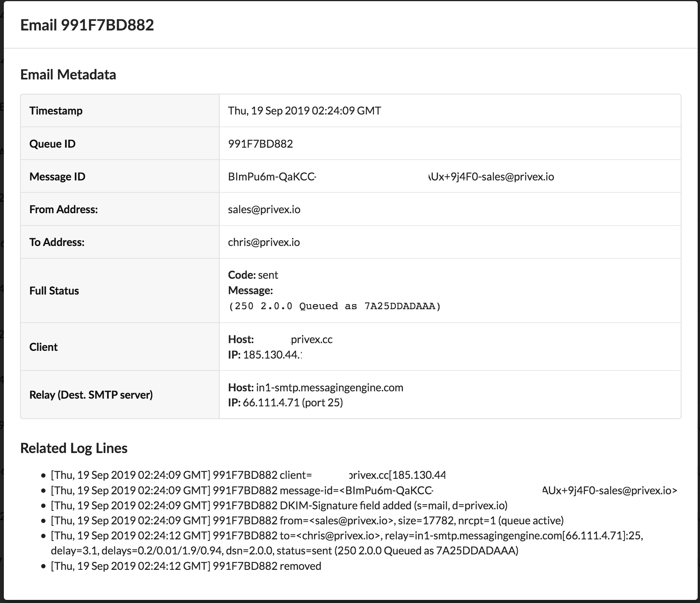Click the Relay host in1-smtp.messagingengine.com

329,387
